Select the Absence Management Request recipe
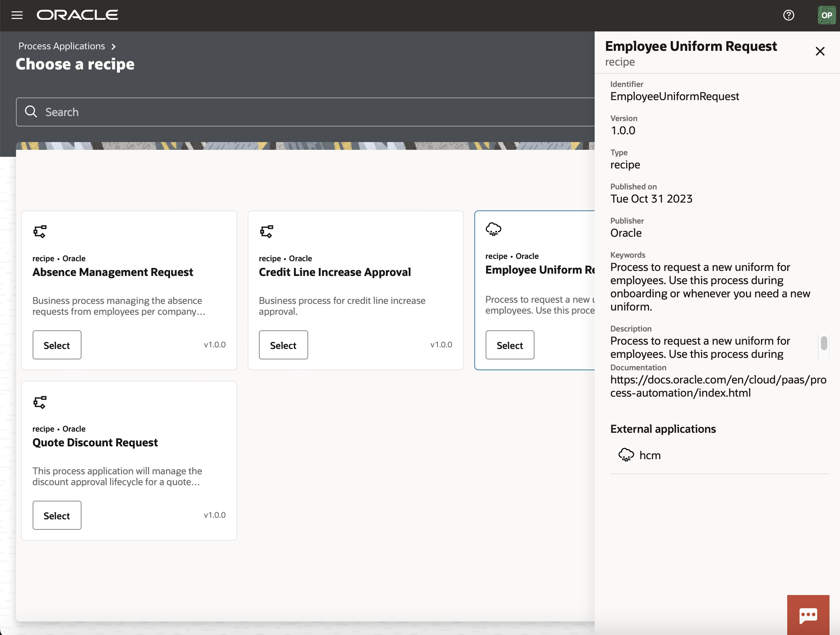Screen dimensions: 840x635 [x=57, y=345]
